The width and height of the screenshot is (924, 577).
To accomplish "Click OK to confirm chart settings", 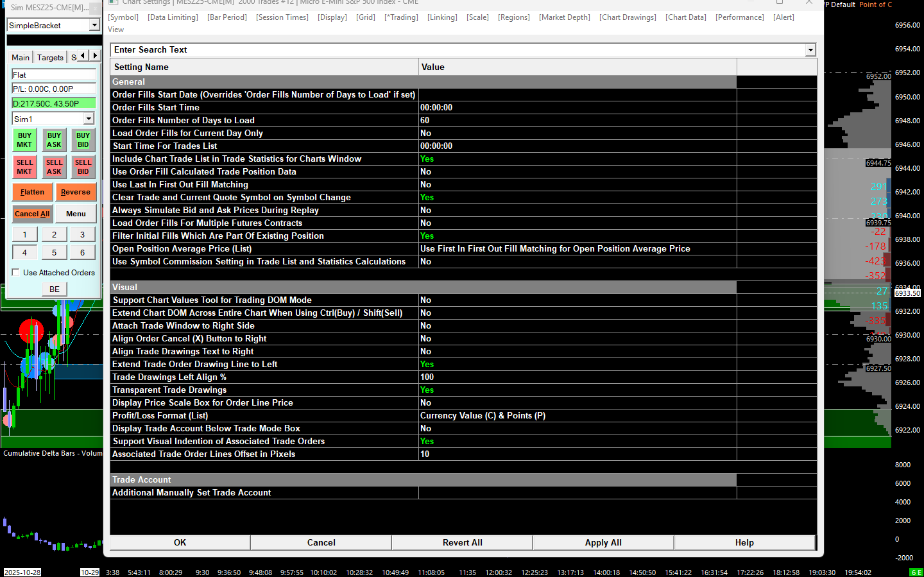I will coord(180,542).
